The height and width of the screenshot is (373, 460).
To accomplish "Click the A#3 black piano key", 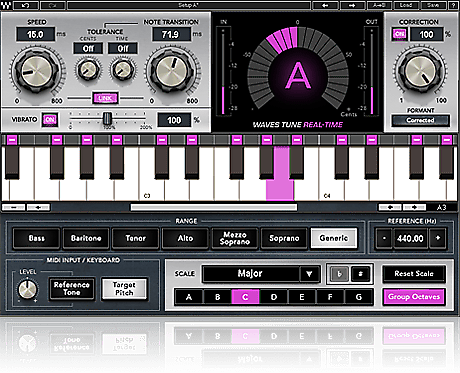I will 296,163.
